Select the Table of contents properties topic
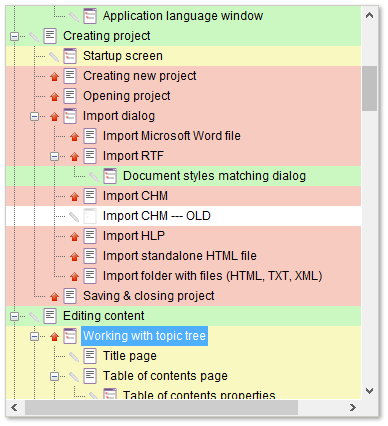The width and height of the screenshot is (388, 426). [x=199, y=395]
